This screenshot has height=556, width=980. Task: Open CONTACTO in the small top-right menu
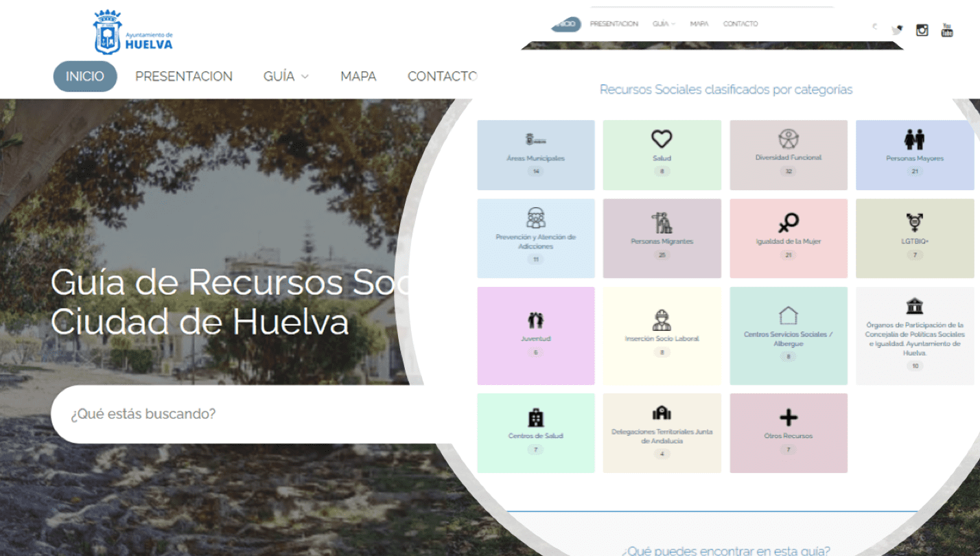point(740,24)
